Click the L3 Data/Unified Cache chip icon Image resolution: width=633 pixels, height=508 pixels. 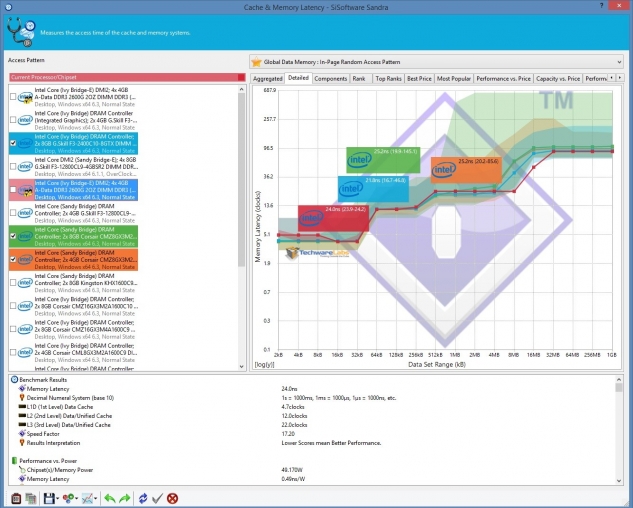click(x=22, y=425)
